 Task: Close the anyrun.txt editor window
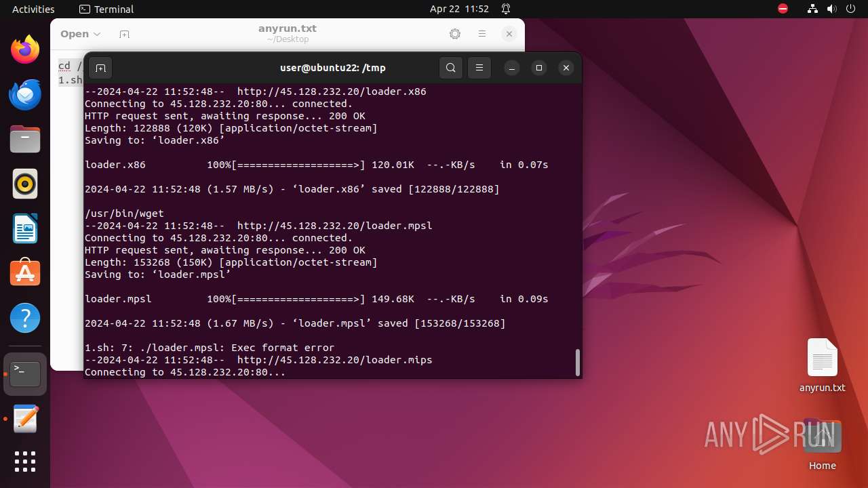click(x=509, y=34)
